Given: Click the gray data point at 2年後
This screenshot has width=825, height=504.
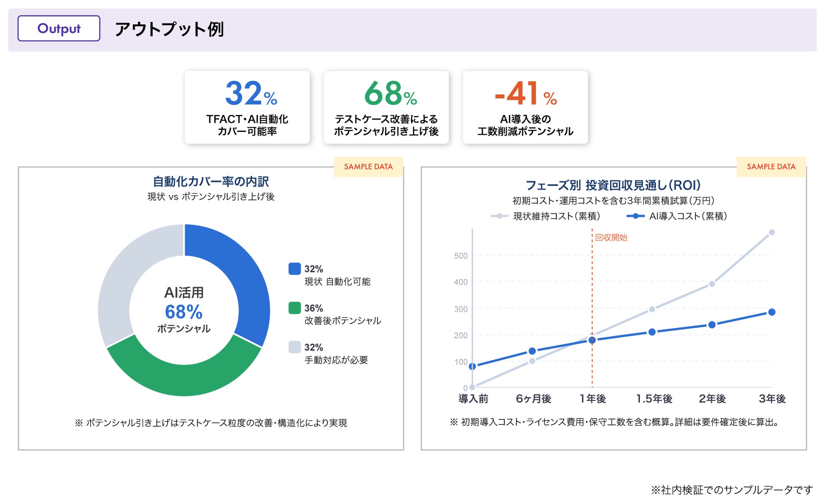Looking at the screenshot, I should [712, 284].
